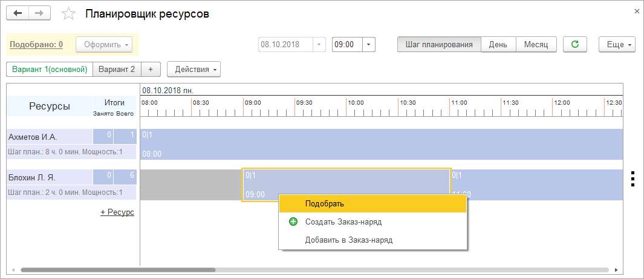Viewport: 644px width, 279px height.
Task: Expand the Действия dropdown menu
Action: point(194,69)
